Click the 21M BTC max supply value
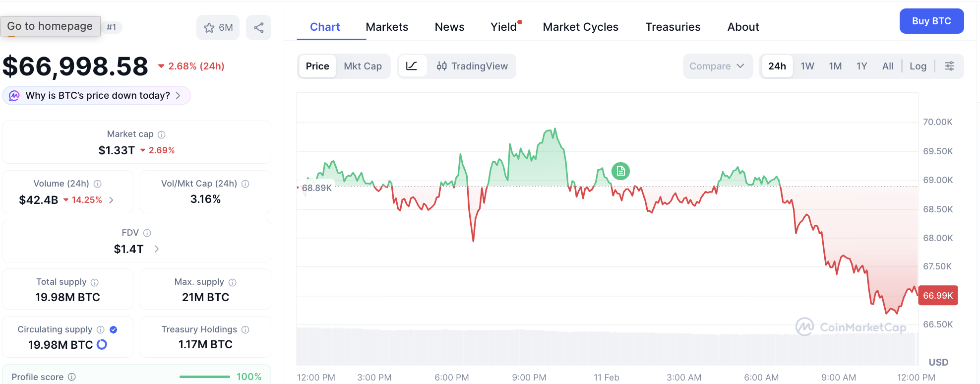 [205, 297]
